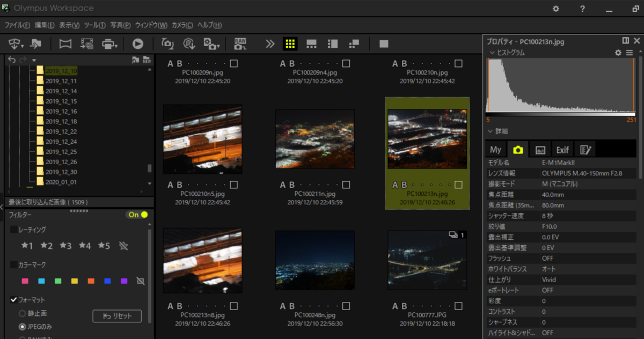The image size is (644, 339).
Task: Click the help question mark icon
Action: tap(582, 9)
